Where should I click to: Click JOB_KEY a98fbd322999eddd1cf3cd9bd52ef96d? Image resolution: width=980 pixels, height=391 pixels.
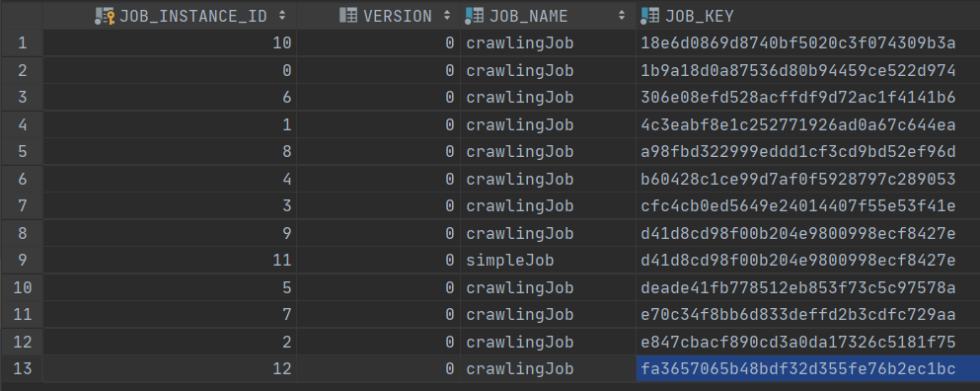808,151
